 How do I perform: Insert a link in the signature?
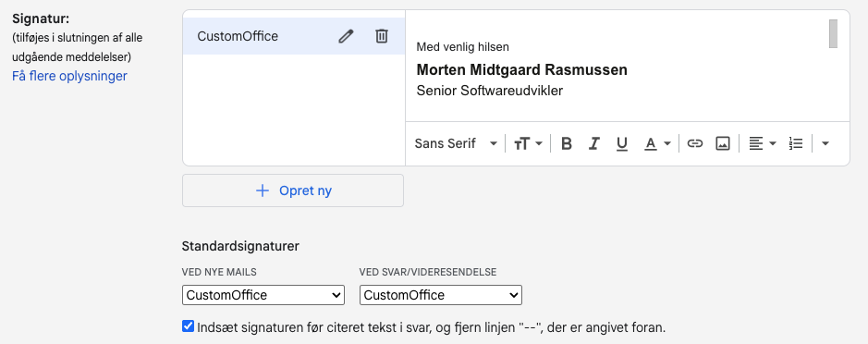[x=695, y=144]
